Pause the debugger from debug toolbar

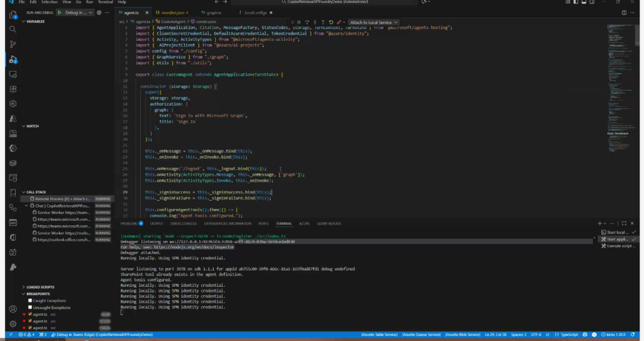click(x=299, y=22)
